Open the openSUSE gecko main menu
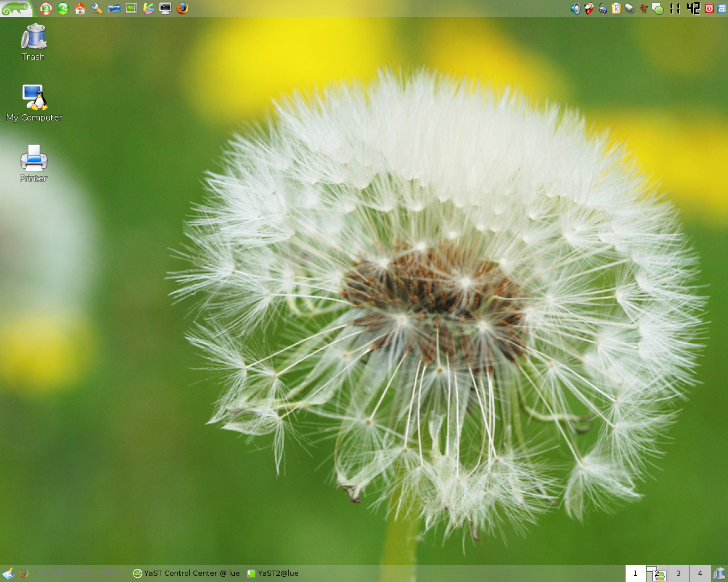This screenshot has width=728, height=582. 16,8
